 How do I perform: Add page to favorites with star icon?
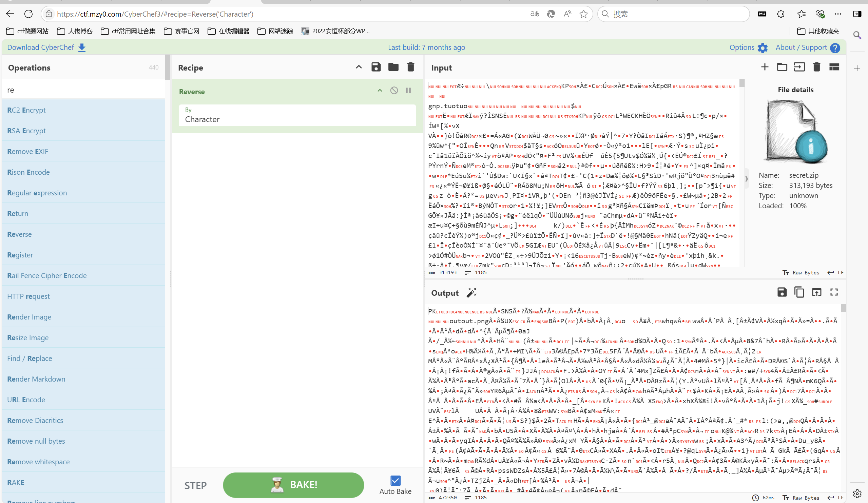583,14
